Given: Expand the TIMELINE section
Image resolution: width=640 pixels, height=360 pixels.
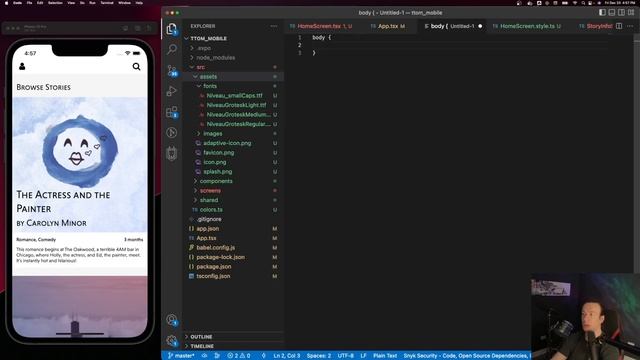Looking at the screenshot, I should coord(233,346).
